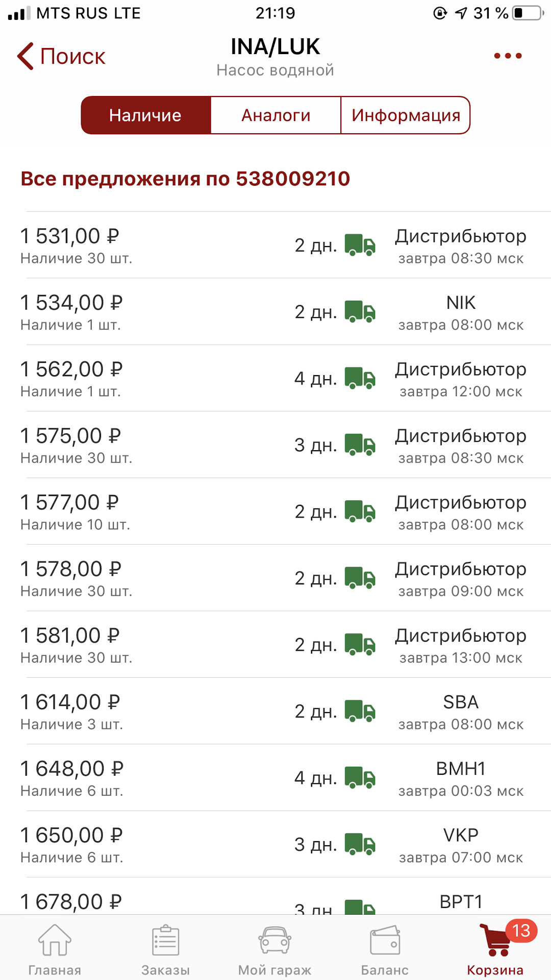Tap delivery truck icon for 1 531,00 ₽ offer

[x=360, y=245]
